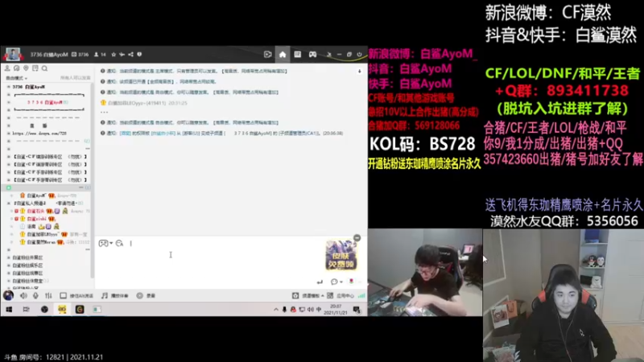Open the emoji/font icon above input

119,244
